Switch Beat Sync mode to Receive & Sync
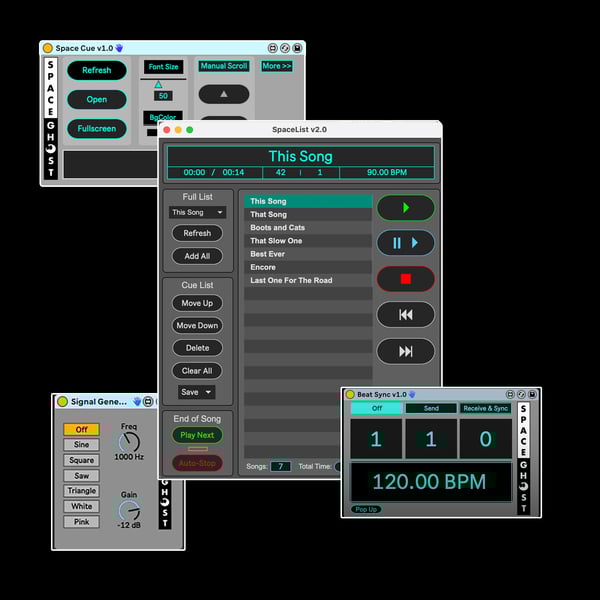This screenshot has height=600, width=600. click(x=486, y=408)
